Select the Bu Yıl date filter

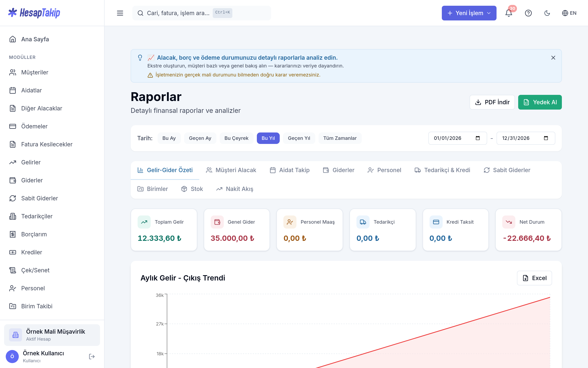[268, 138]
